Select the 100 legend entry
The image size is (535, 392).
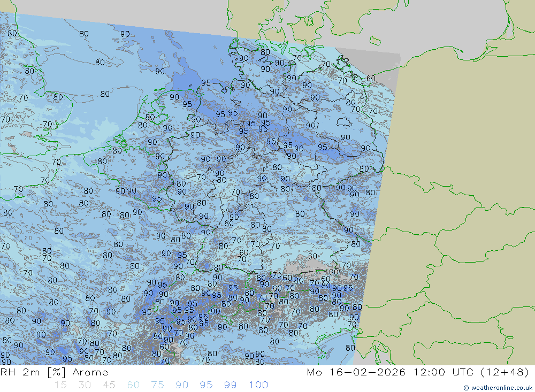click(x=258, y=385)
